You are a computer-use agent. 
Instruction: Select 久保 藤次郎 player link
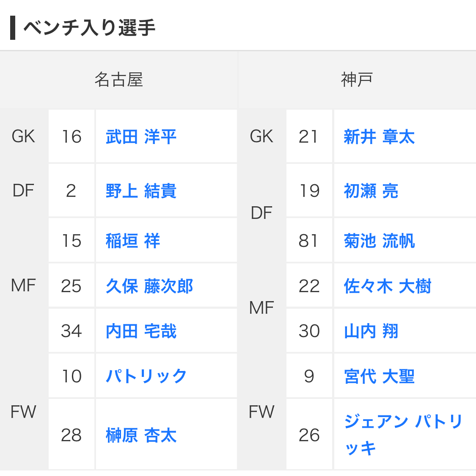click(x=149, y=286)
